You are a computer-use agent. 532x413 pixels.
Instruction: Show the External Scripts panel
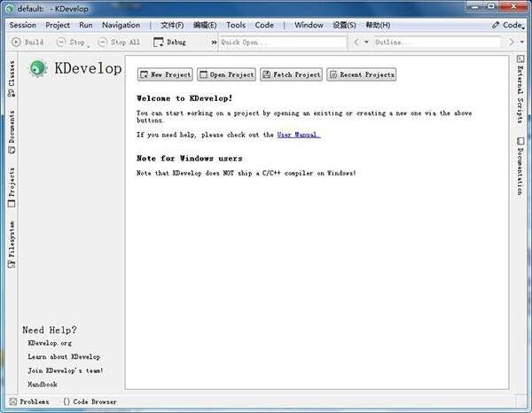(520, 89)
